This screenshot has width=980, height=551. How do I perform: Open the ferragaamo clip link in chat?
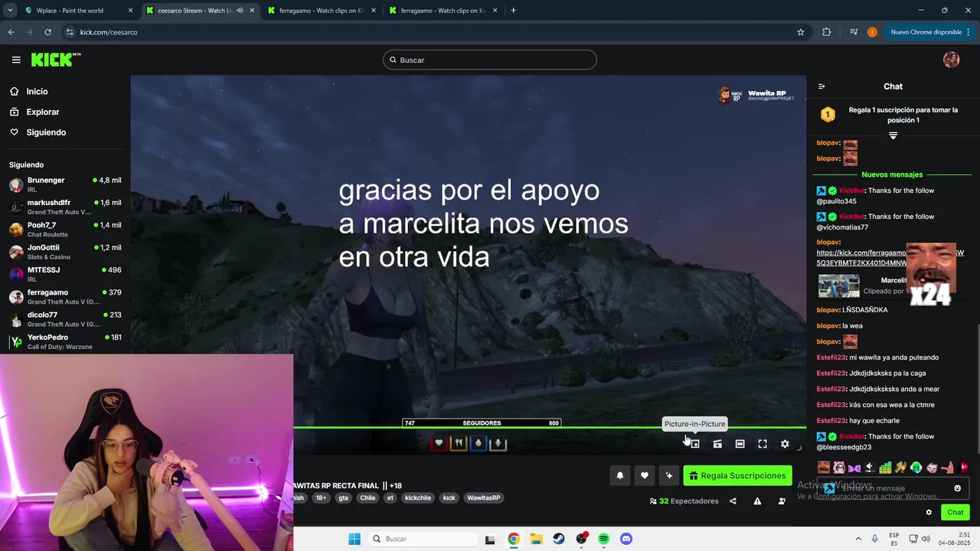(861, 258)
